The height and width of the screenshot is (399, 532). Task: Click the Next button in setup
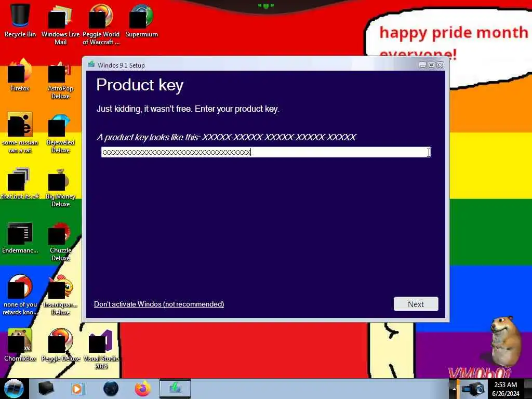tap(416, 304)
